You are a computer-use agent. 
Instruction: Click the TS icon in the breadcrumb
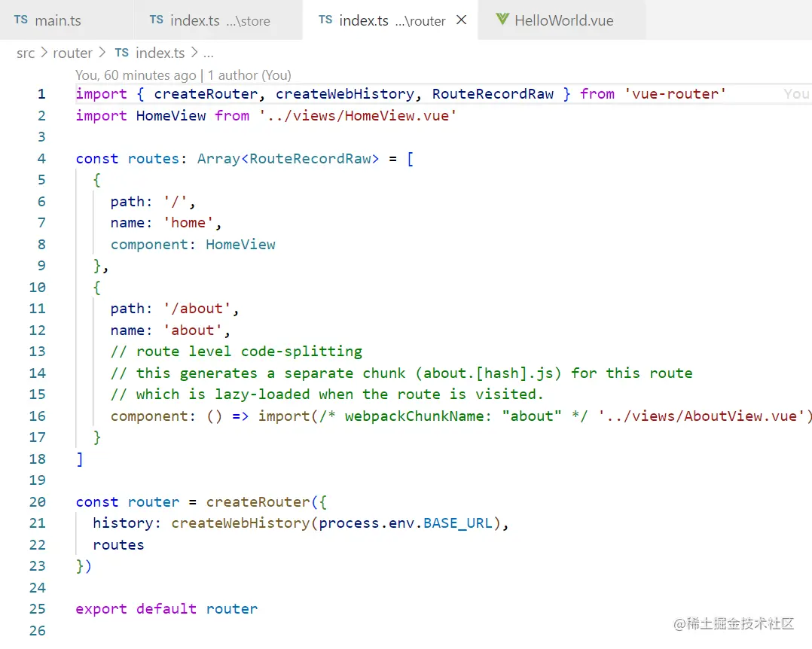(122, 53)
